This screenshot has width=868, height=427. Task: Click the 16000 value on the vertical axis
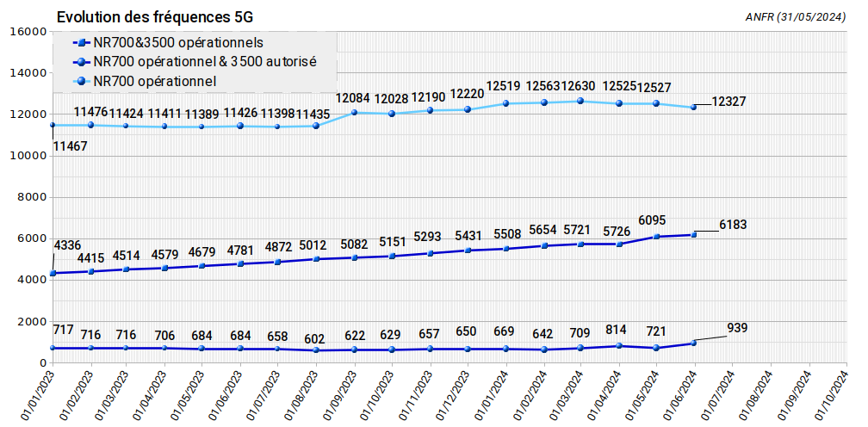(x=27, y=32)
